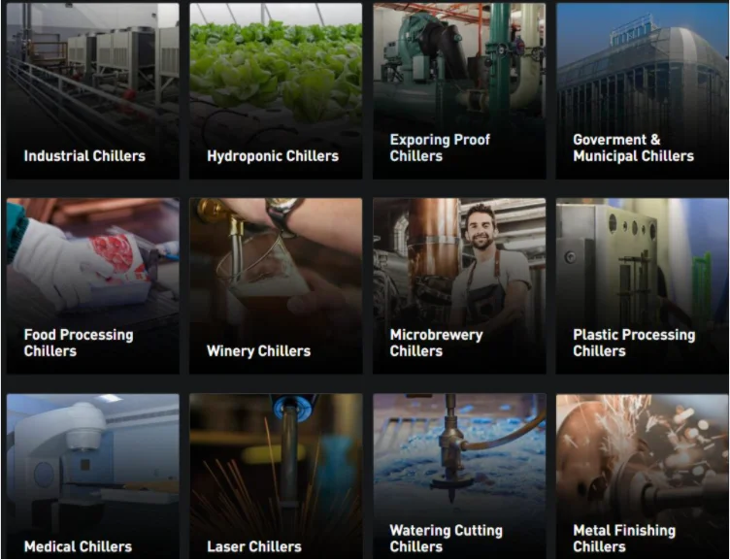Click the "Industrial Chillers" text label
This screenshot has width=730, height=560.
click(84, 156)
